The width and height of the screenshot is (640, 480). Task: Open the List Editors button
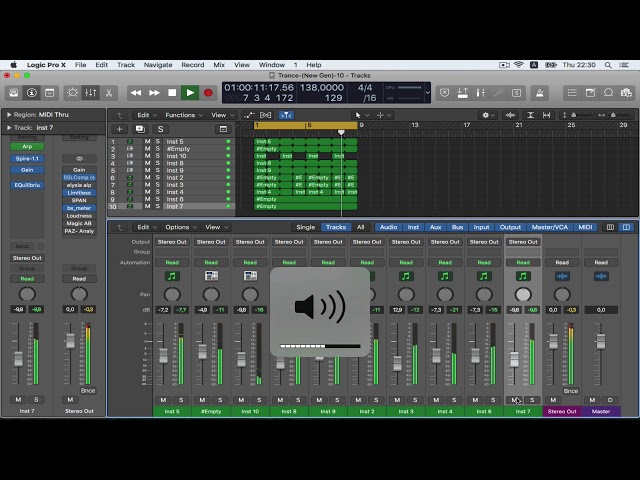(x=572, y=93)
